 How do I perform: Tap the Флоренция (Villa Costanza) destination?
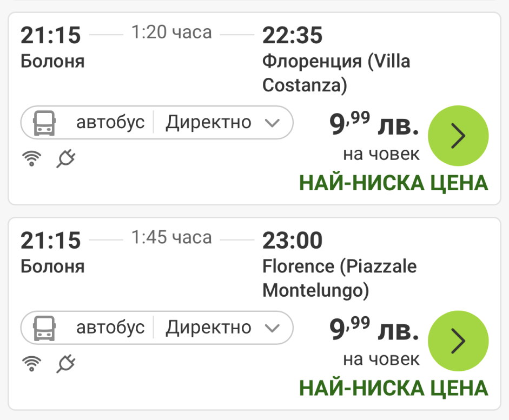pyautogui.click(x=336, y=73)
